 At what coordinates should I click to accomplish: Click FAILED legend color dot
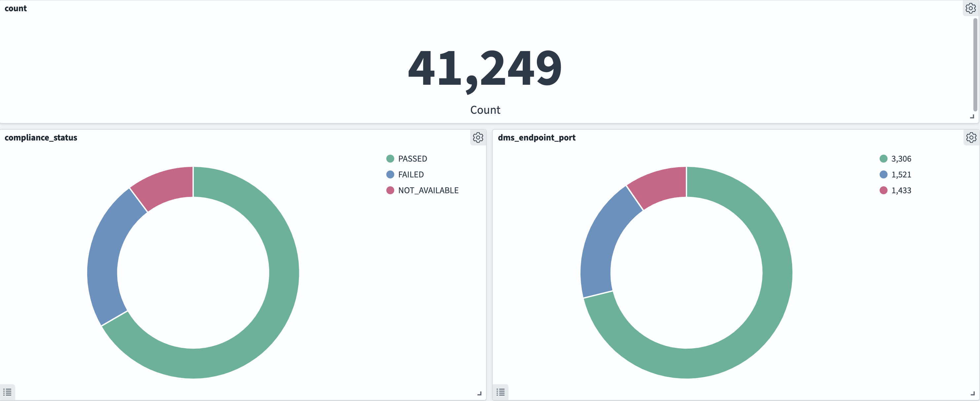390,174
